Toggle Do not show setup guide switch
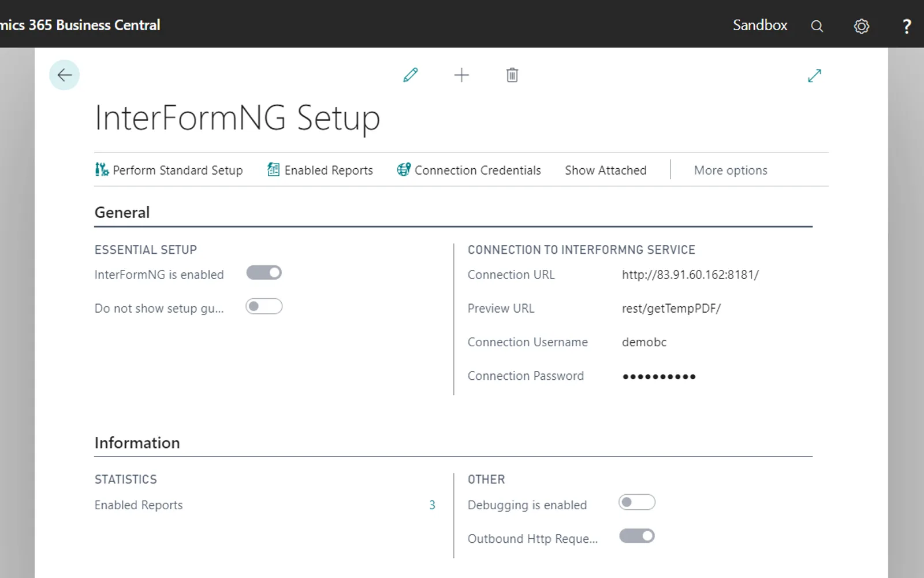This screenshot has height=578, width=924. [x=264, y=306]
